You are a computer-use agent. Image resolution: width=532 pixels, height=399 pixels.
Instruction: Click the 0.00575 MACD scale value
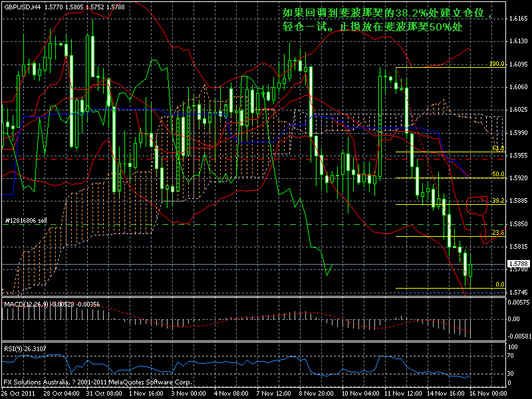click(x=519, y=303)
